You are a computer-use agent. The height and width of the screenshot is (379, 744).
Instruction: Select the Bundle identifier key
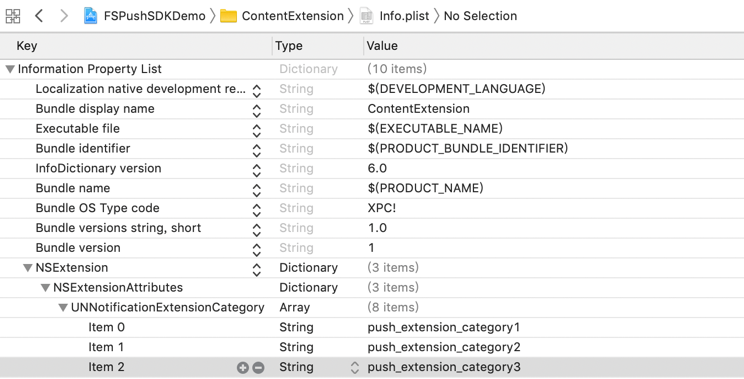[83, 148]
